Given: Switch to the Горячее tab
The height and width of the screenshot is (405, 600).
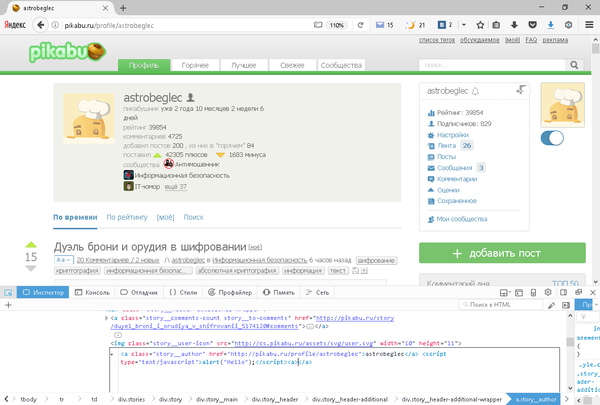Looking at the screenshot, I should coord(196,66).
